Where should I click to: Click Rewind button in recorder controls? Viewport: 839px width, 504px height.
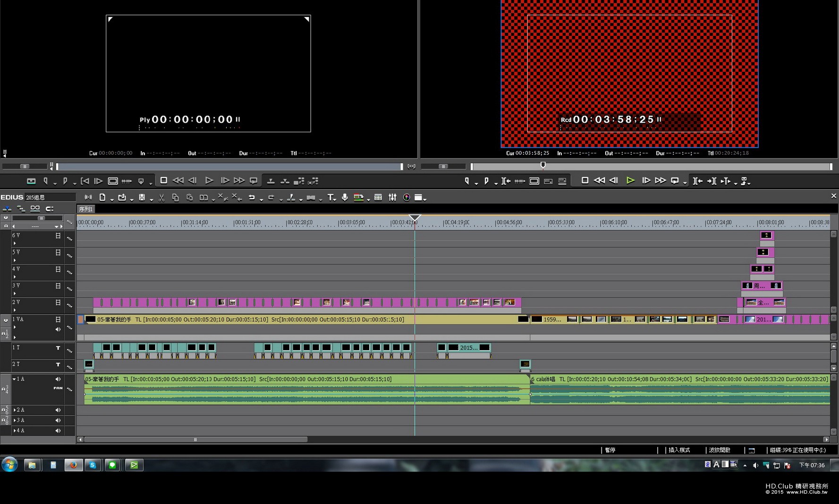coord(599,180)
